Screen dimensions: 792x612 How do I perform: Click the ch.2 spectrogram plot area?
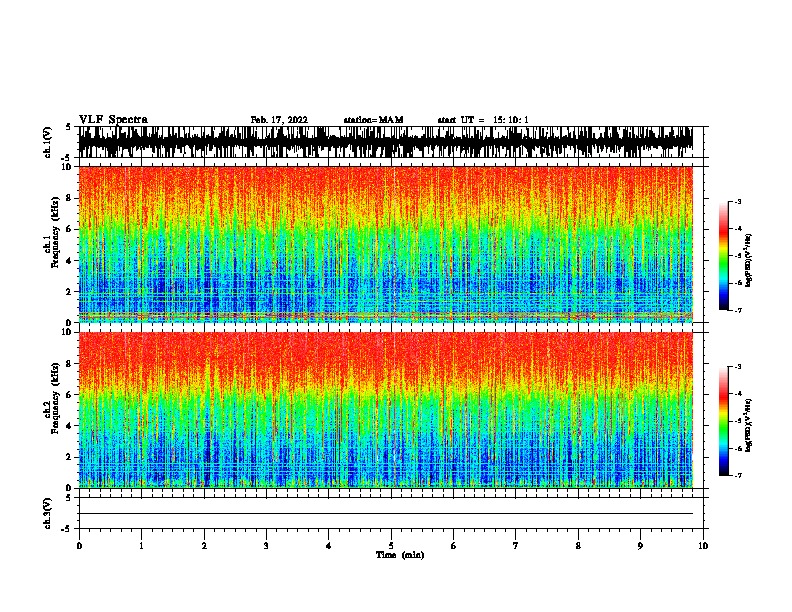click(386, 410)
